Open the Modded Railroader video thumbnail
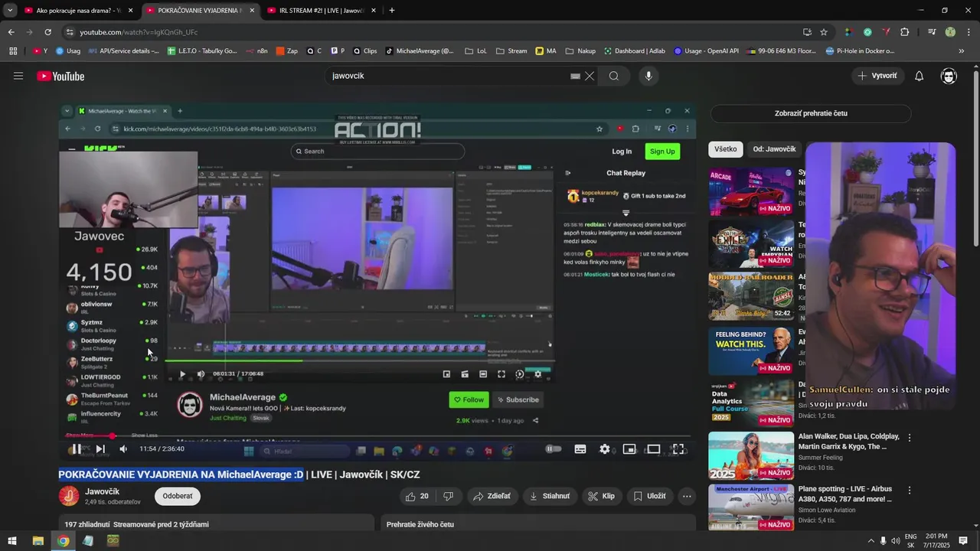The width and height of the screenshot is (980, 551). (751, 297)
